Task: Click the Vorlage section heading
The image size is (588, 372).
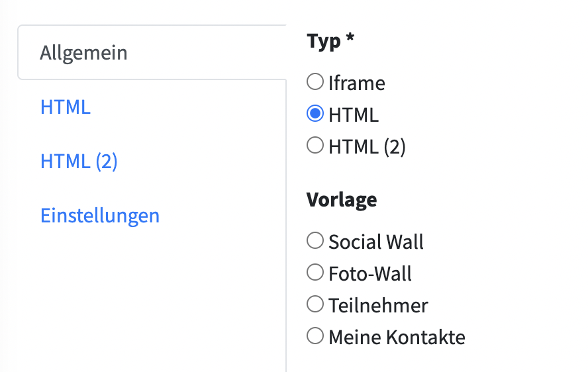Action: click(x=342, y=200)
